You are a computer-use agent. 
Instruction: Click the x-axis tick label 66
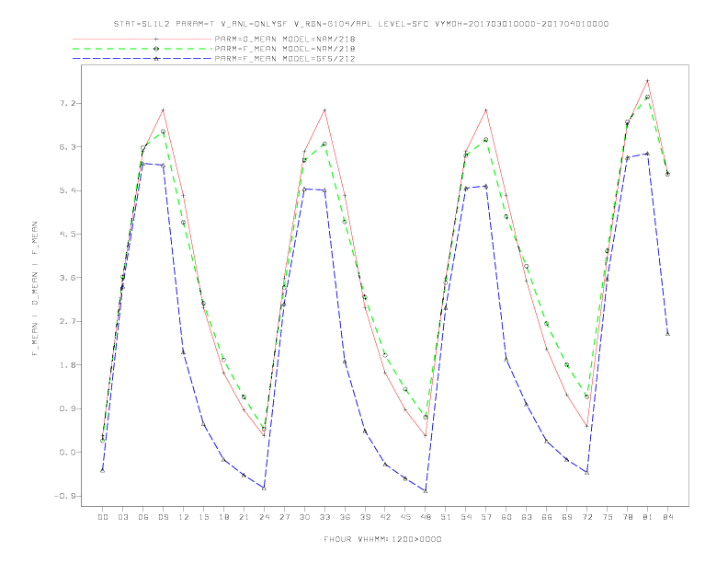click(x=547, y=517)
